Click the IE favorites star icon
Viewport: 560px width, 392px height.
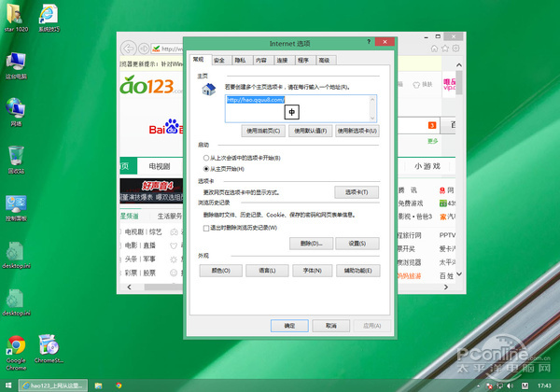pos(445,49)
